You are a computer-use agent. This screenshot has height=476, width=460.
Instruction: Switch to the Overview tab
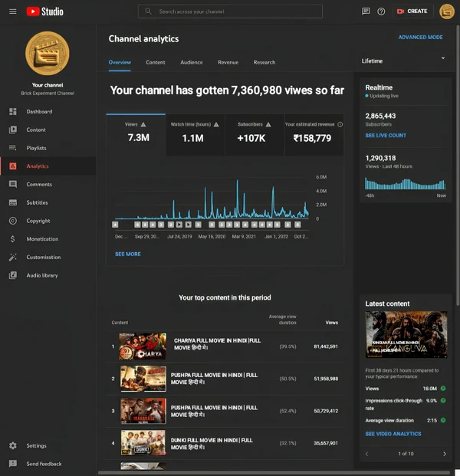pos(120,62)
